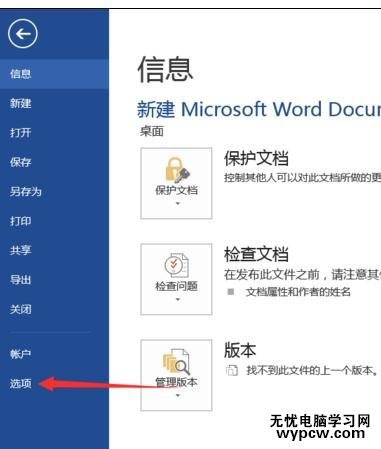The height and width of the screenshot is (449, 381).
Task: Click the 管理版本 magnifier icon
Action: (x=177, y=362)
